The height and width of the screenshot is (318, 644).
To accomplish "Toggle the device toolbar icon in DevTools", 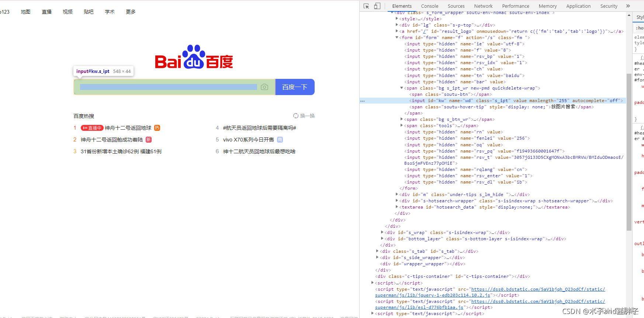I will pyautogui.click(x=377, y=6).
